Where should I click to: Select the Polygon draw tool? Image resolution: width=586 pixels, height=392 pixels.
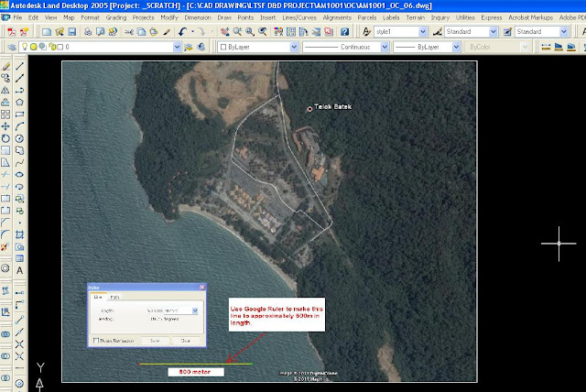[19, 102]
